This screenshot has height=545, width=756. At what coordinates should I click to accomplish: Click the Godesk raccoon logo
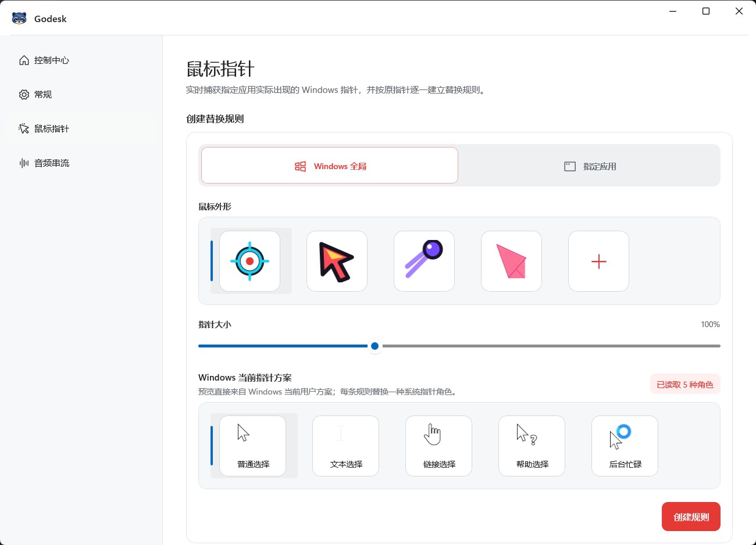point(19,19)
